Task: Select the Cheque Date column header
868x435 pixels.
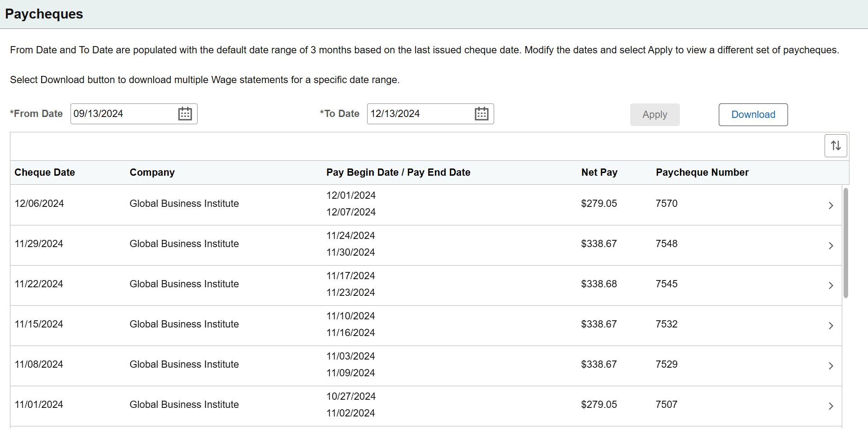Action: (x=44, y=172)
